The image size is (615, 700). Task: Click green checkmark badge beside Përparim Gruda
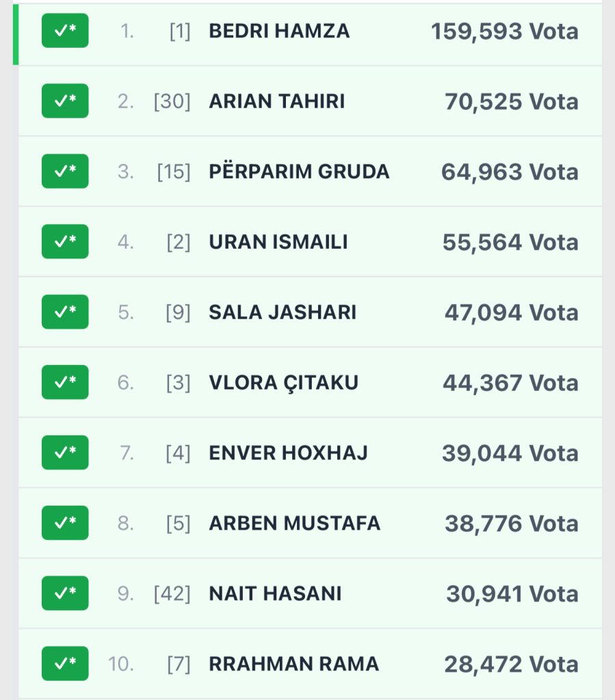[x=65, y=172]
